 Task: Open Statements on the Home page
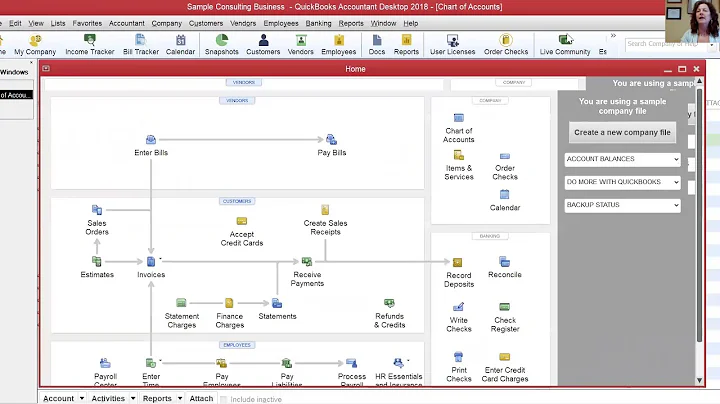277,309
